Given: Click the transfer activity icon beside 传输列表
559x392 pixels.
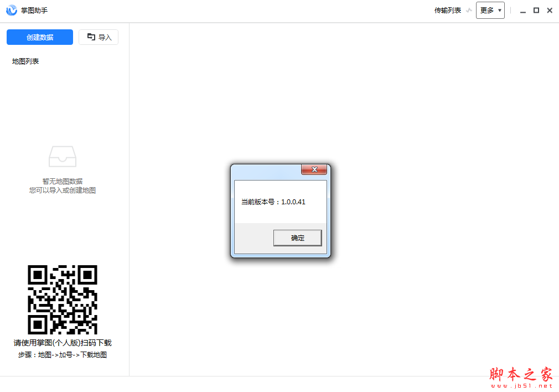Looking at the screenshot, I should pos(469,11).
